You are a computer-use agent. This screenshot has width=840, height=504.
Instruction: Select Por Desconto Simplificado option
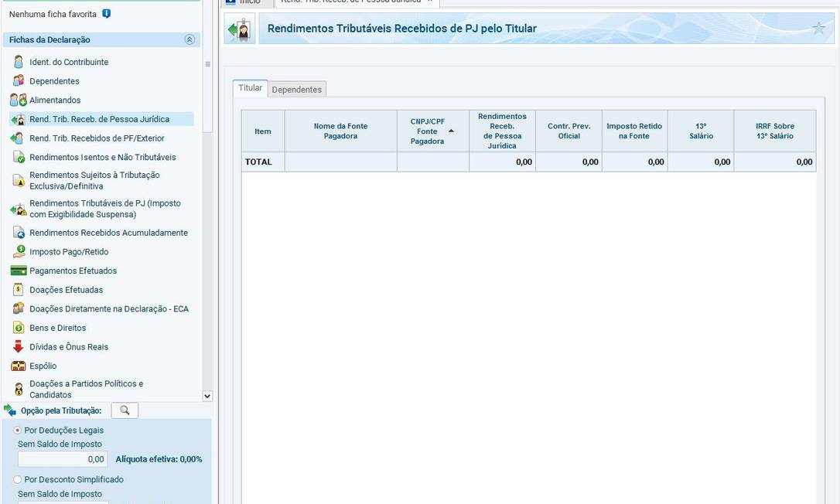coord(18,479)
